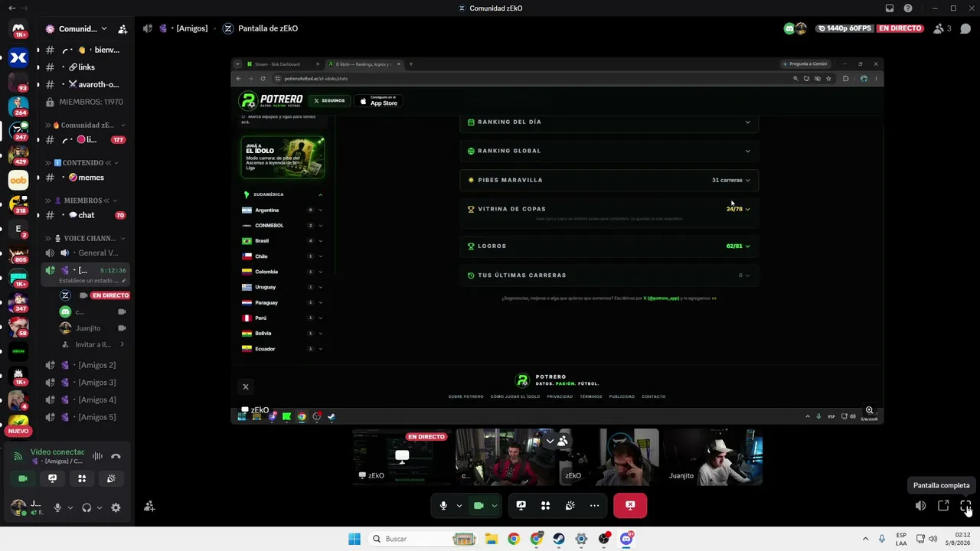Launch activity from voice panel under channel list
The height and width of the screenshot is (551, 980).
tap(82, 478)
